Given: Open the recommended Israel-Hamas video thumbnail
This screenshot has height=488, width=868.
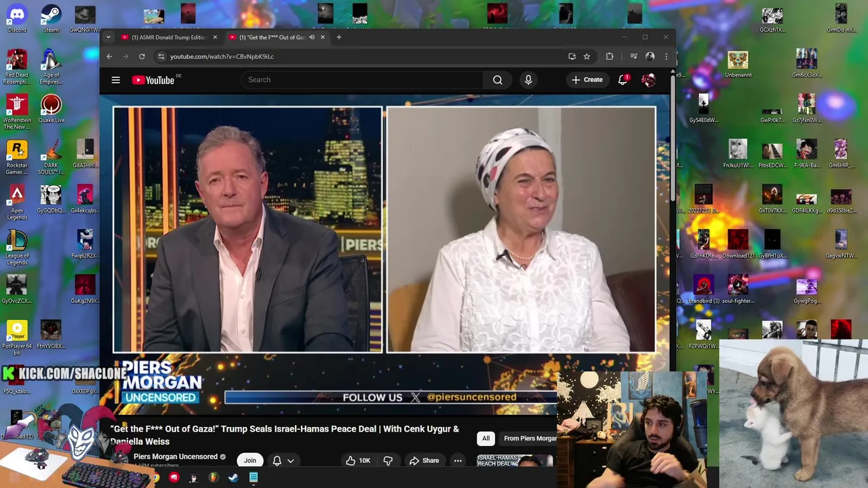Looking at the screenshot, I should click(x=515, y=461).
